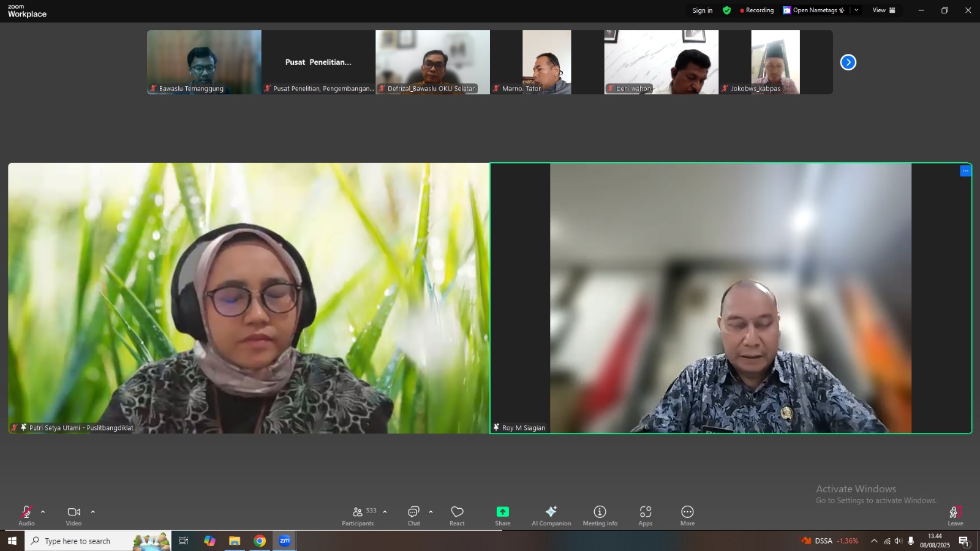The image size is (980, 551).
Task: Unmute the microphone with Audio button
Action: pyautogui.click(x=26, y=515)
